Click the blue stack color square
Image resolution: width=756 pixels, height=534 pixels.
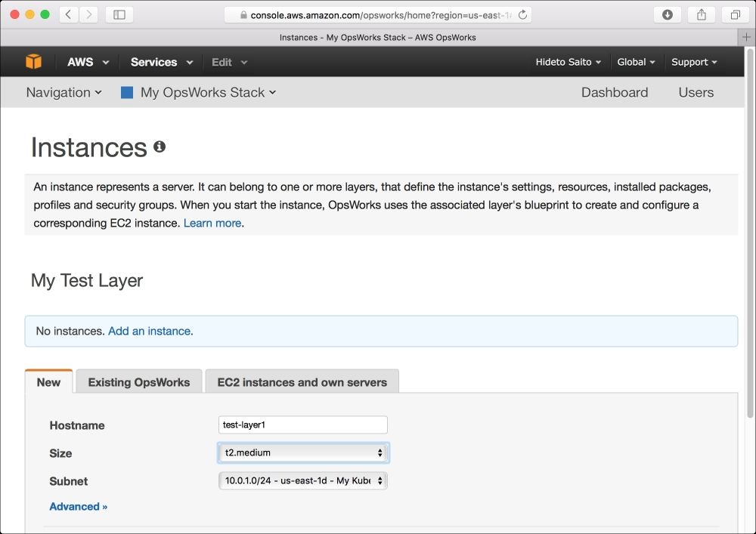point(127,92)
